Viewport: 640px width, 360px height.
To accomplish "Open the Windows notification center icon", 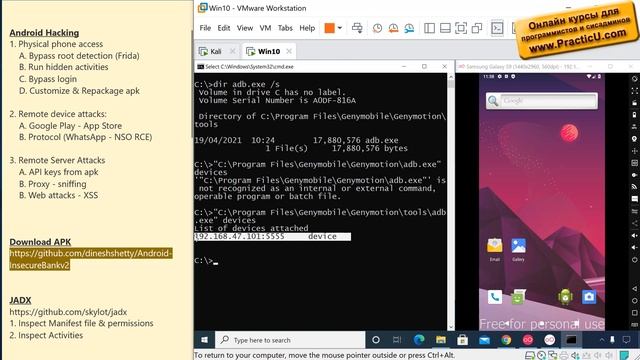I will pyautogui.click(x=626, y=340).
